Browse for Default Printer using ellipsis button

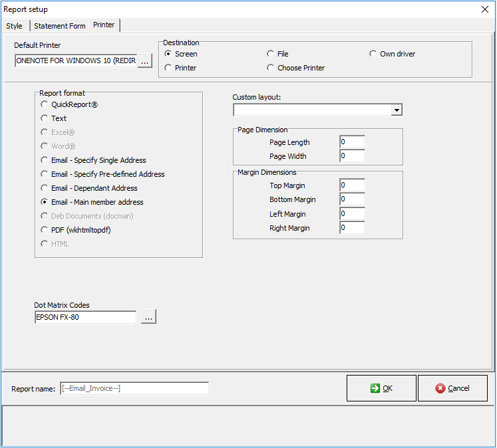tap(145, 60)
